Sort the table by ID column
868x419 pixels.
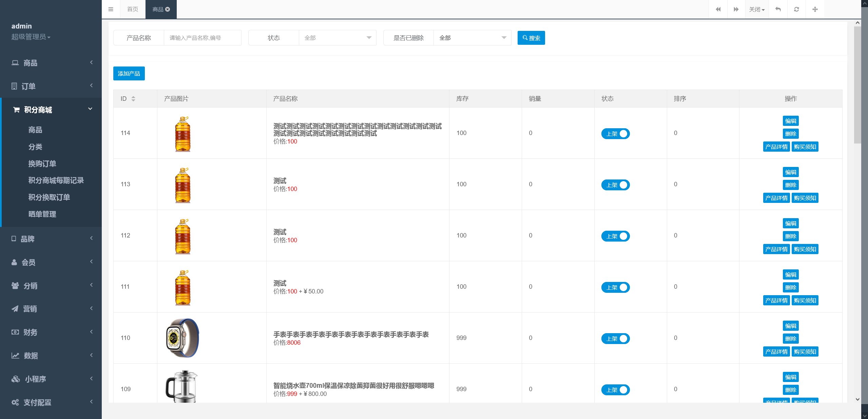pos(133,98)
